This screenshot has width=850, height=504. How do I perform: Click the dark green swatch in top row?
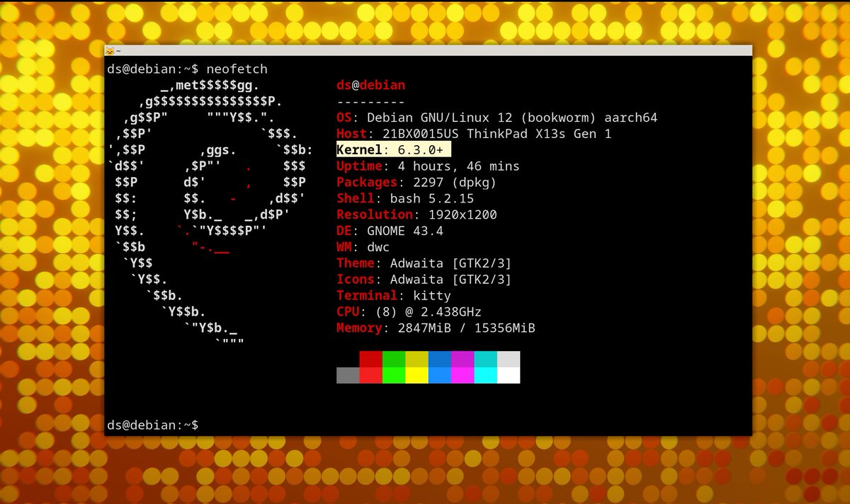(394, 359)
